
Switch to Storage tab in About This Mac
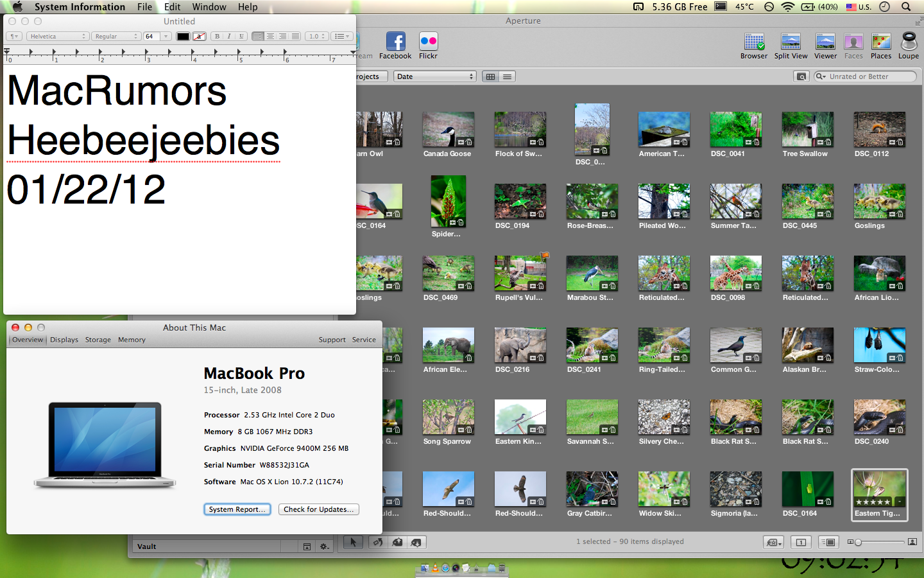[x=98, y=340]
